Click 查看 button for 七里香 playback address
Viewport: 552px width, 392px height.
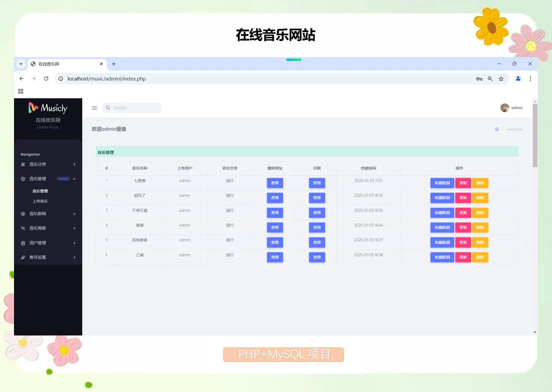(275, 183)
